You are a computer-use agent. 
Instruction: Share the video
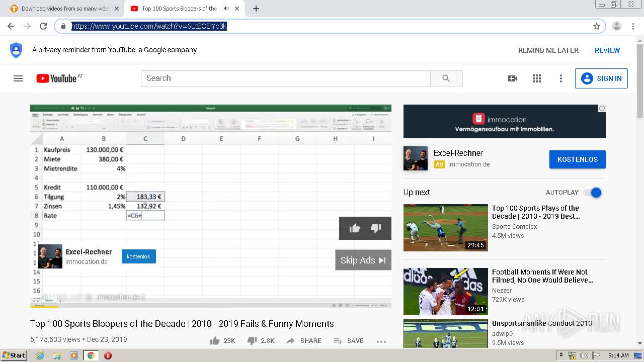tap(303, 341)
